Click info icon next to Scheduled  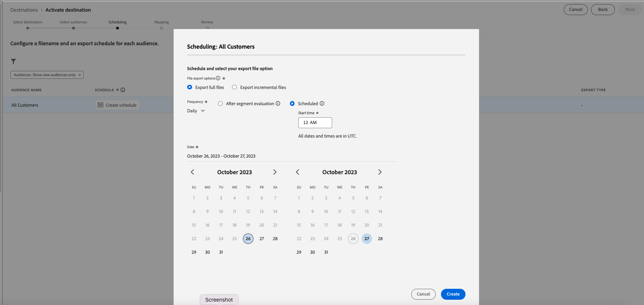pos(322,103)
